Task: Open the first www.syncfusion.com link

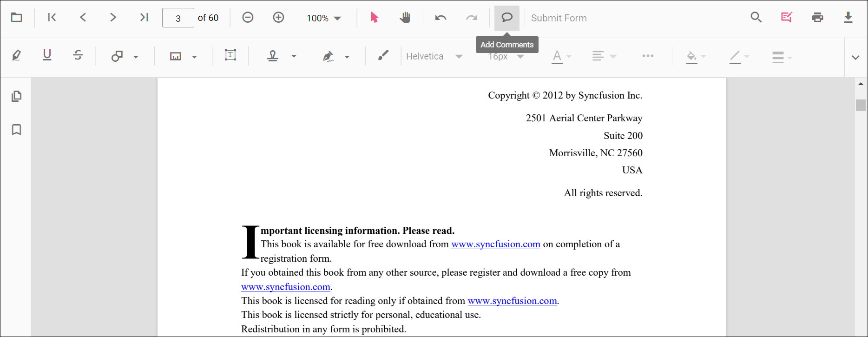Action: [495, 244]
